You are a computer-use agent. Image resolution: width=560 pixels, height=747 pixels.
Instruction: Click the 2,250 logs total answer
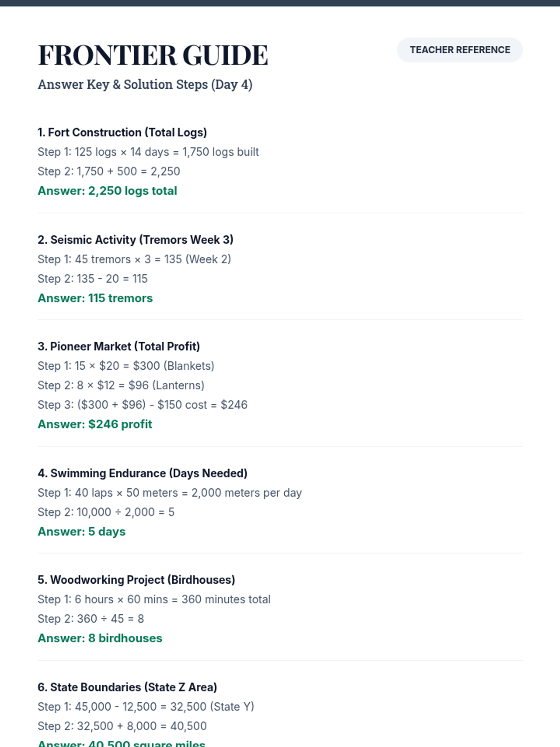[x=107, y=191]
